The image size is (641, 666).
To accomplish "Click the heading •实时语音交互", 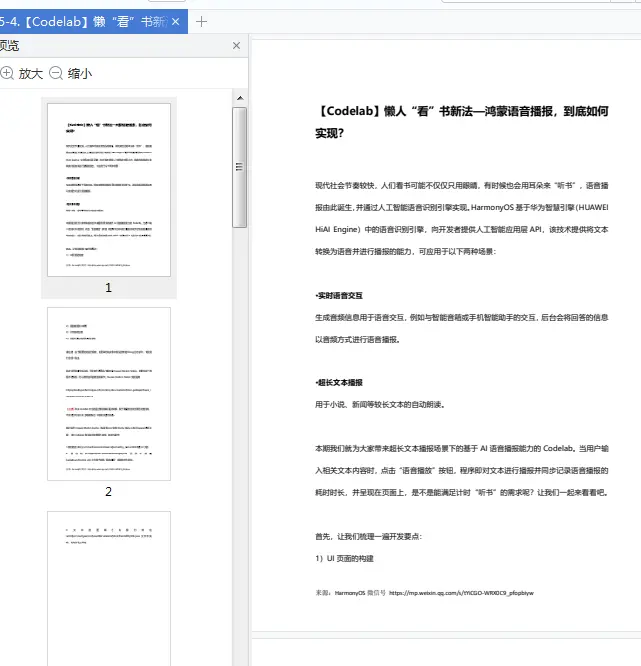I will pyautogui.click(x=339, y=296).
